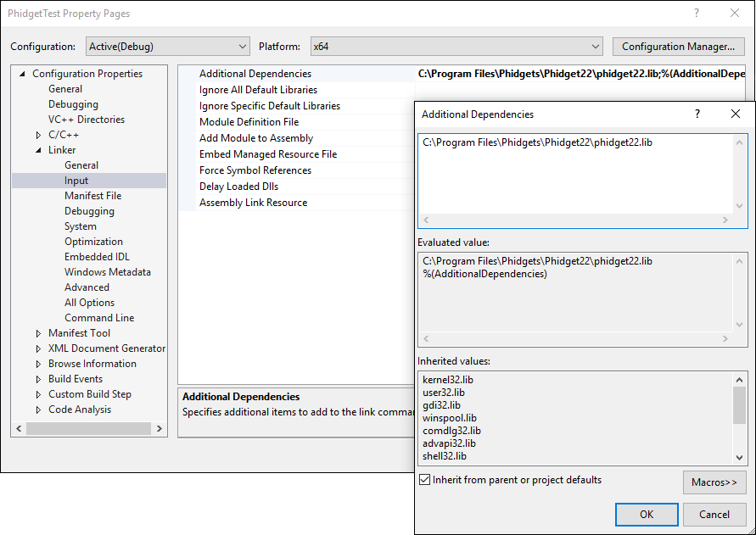Click the phidget22.lib value in property grid

pyautogui.click(x=581, y=74)
